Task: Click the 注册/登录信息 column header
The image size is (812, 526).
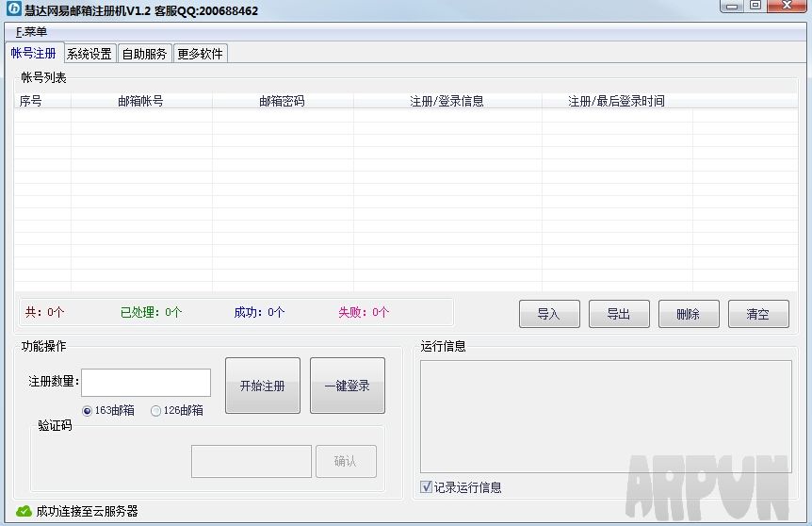Action: click(447, 101)
